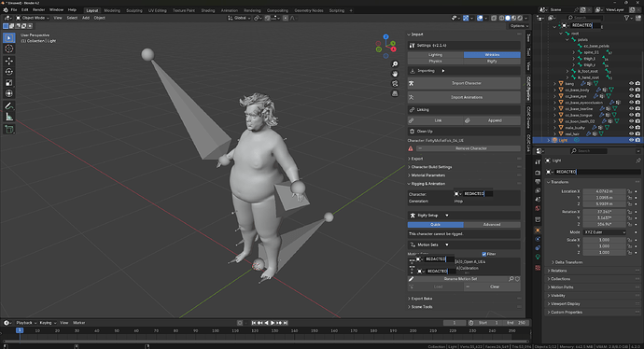This screenshot has width=644, height=349.
Task: Open the Shading workspace tab
Action: coord(208,10)
